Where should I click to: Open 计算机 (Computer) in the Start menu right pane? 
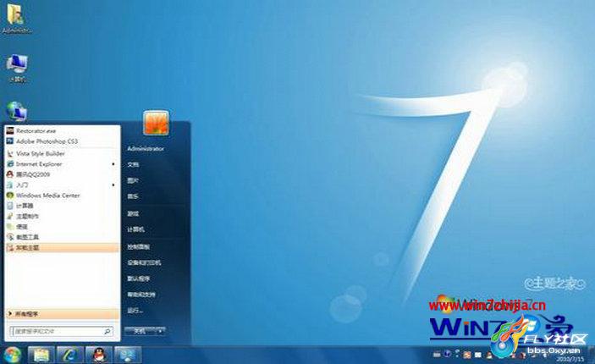pos(135,229)
